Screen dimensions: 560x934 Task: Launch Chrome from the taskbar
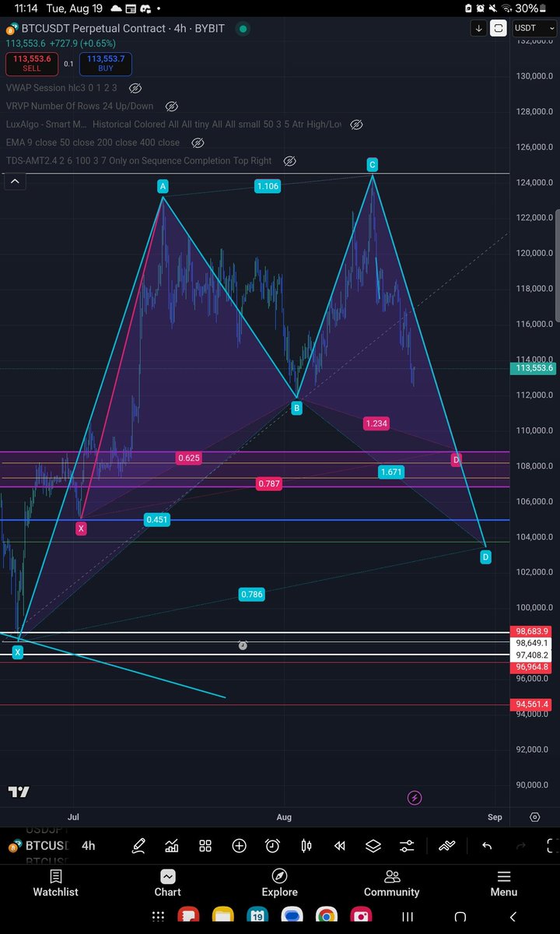(x=326, y=917)
